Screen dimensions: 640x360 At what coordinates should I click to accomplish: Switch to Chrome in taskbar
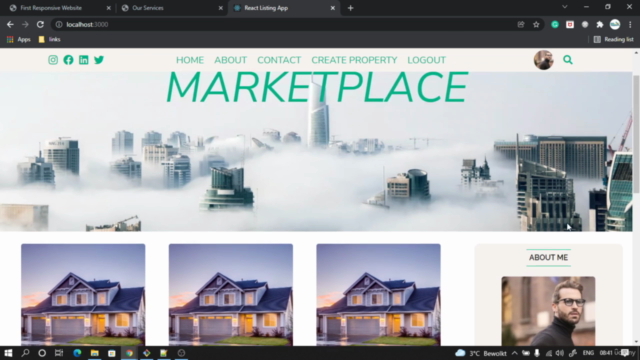[x=129, y=353]
